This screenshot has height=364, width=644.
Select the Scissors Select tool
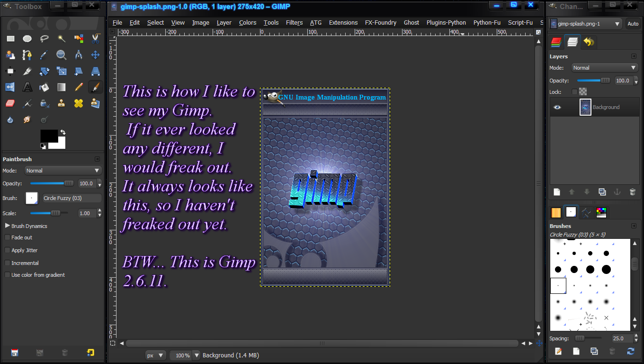pos(96,38)
